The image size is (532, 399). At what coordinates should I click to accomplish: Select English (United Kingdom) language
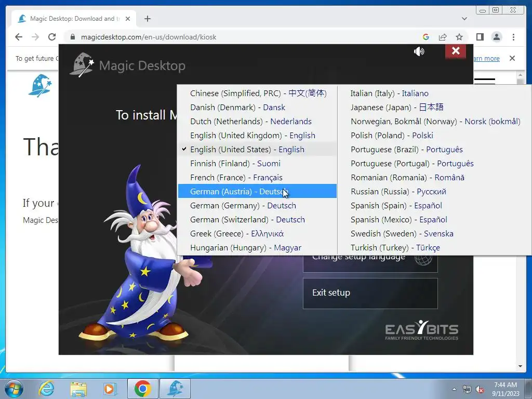(x=258, y=136)
